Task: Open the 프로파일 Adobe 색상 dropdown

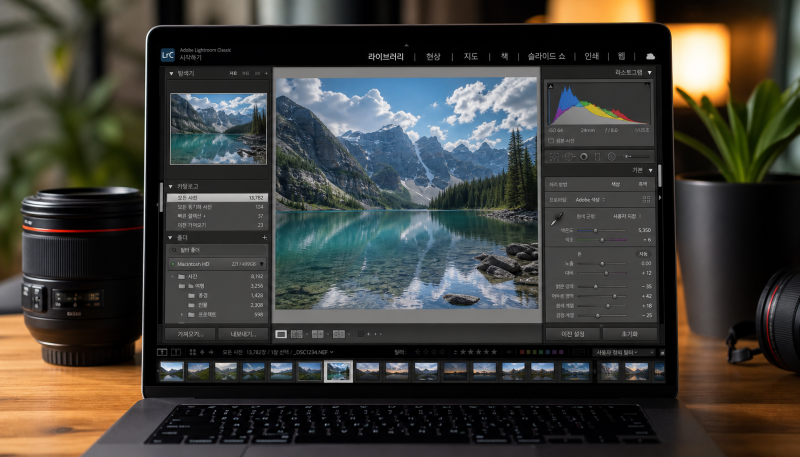Action: [590, 199]
